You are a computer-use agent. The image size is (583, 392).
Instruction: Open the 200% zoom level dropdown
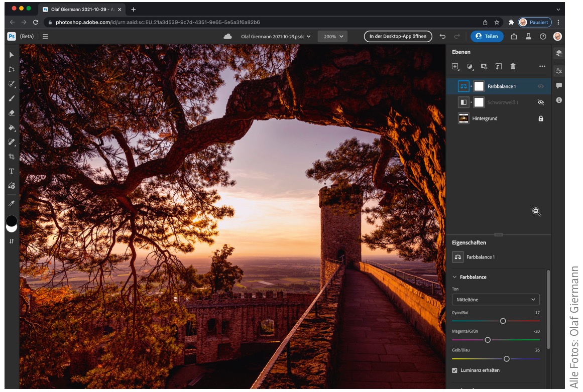(x=333, y=37)
